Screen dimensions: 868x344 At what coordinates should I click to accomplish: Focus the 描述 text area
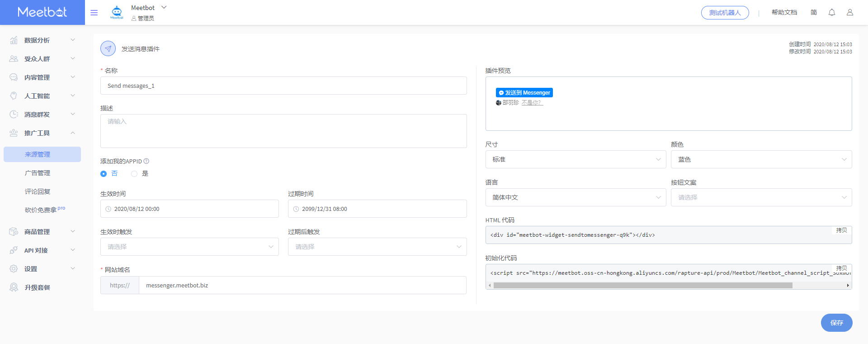(283, 131)
